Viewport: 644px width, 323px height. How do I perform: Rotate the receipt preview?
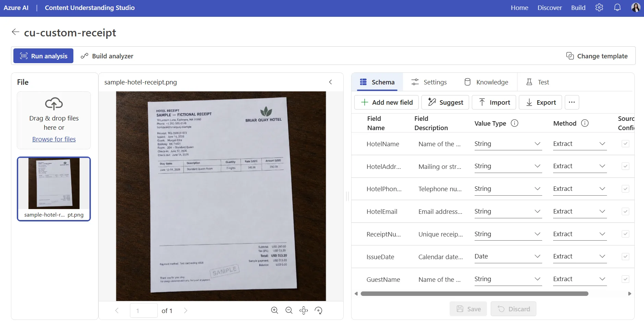point(319,311)
